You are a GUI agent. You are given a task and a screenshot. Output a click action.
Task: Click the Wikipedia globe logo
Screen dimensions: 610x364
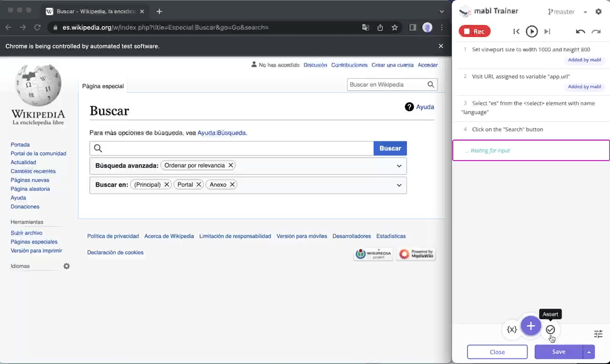click(x=38, y=86)
